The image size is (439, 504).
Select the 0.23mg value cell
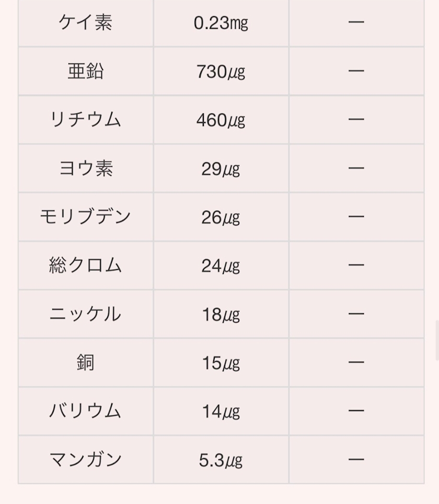pyautogui.click(x=221, y=23)
